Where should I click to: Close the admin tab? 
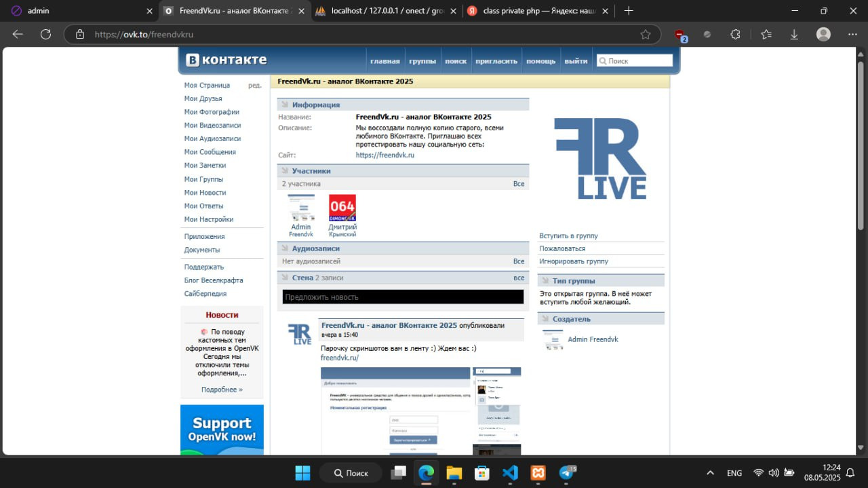[x=149, y=11]
